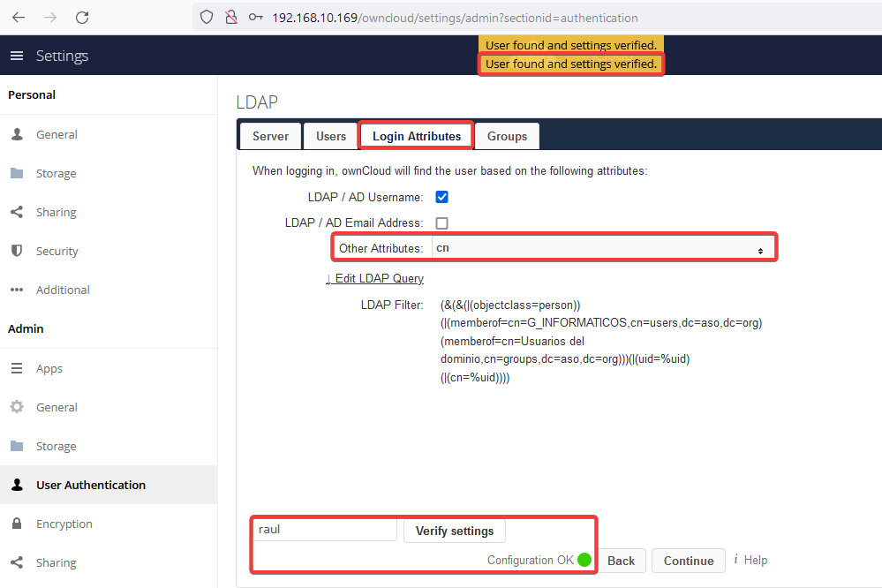Click the test username input field
Screen dimensions: 882x588
click(325, 530)
